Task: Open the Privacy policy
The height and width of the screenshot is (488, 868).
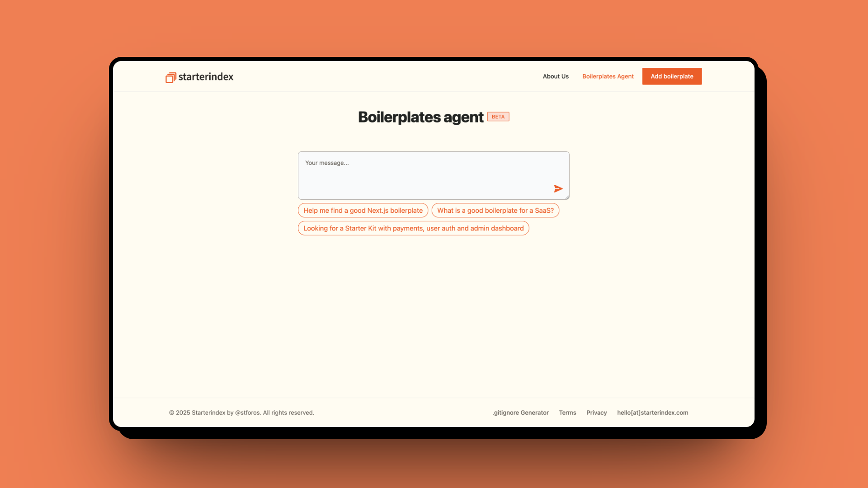Action: click(x=596, y=413)
